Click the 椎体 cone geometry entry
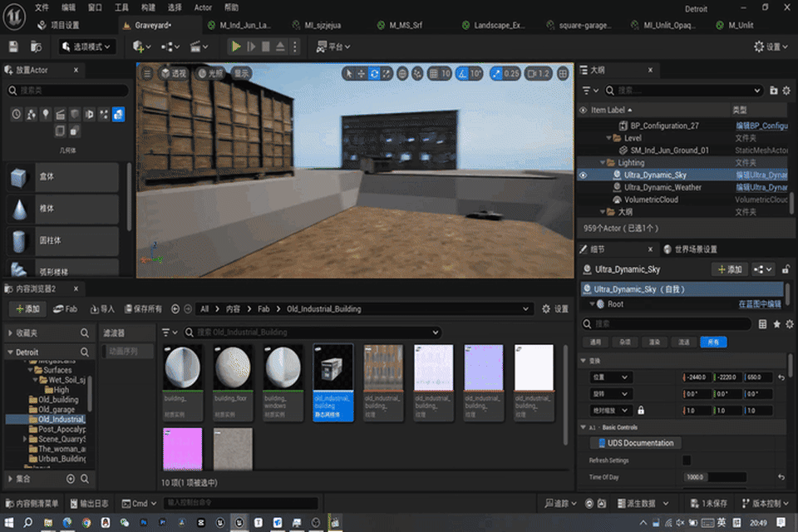This screenshot has height=532, width=798. coord(62,209)
